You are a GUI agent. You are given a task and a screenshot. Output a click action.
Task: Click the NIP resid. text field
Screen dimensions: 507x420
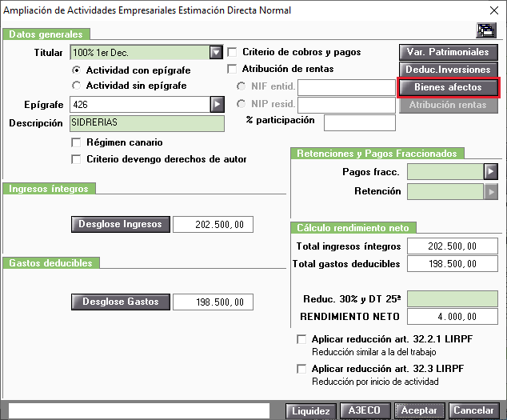(346, 105)
